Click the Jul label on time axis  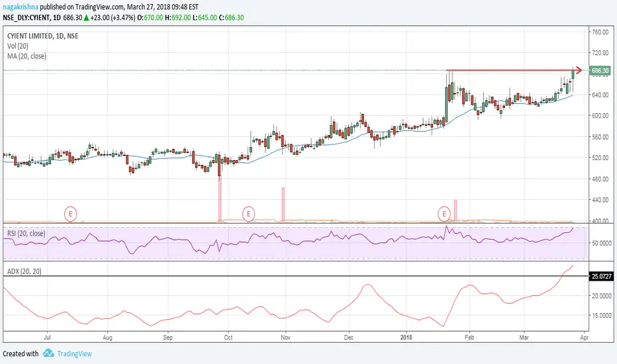[x=47, y=338]
